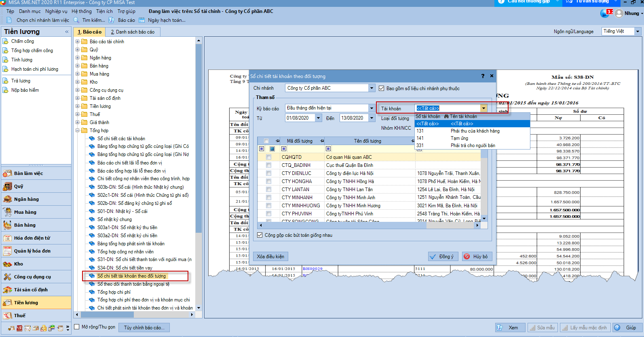This screenshot has height=337, width=644.
Task: Click Hạch toán chi phí lương icon
Action: coord(5,69)
